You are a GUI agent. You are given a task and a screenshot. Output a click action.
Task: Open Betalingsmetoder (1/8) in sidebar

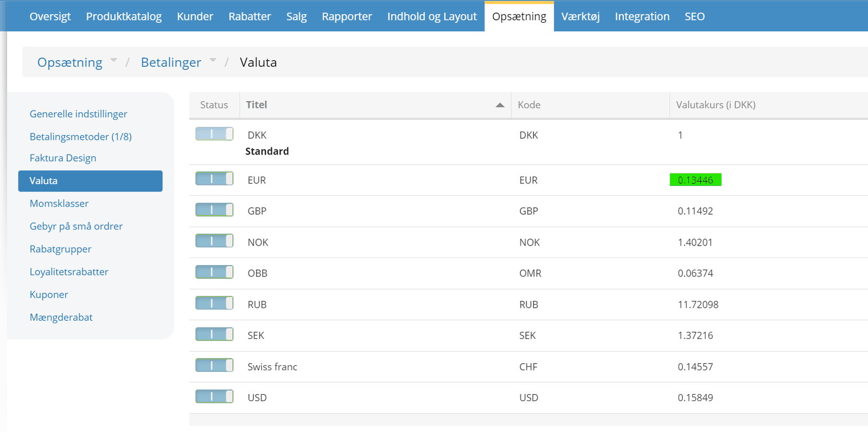coord(80,137)
